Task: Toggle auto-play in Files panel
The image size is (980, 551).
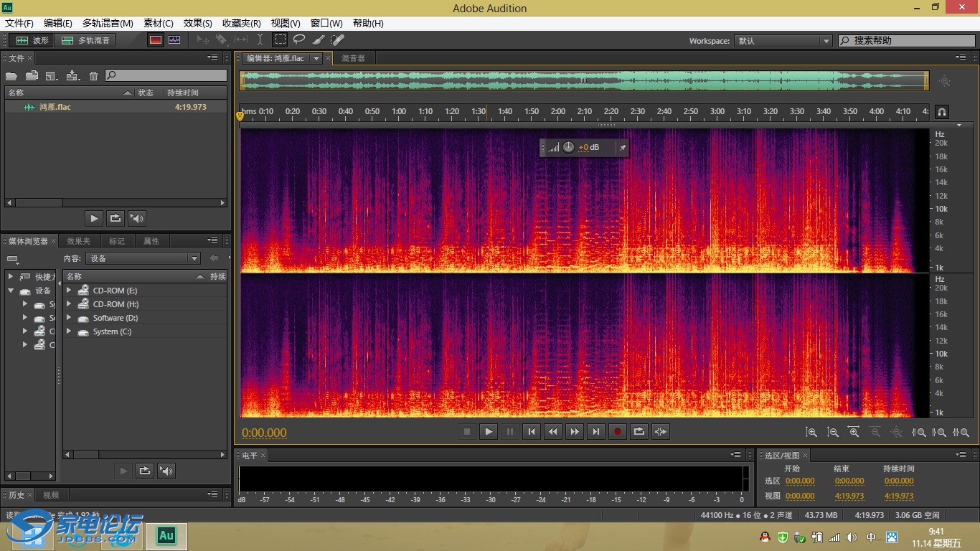Action: [x=136, y=218]
